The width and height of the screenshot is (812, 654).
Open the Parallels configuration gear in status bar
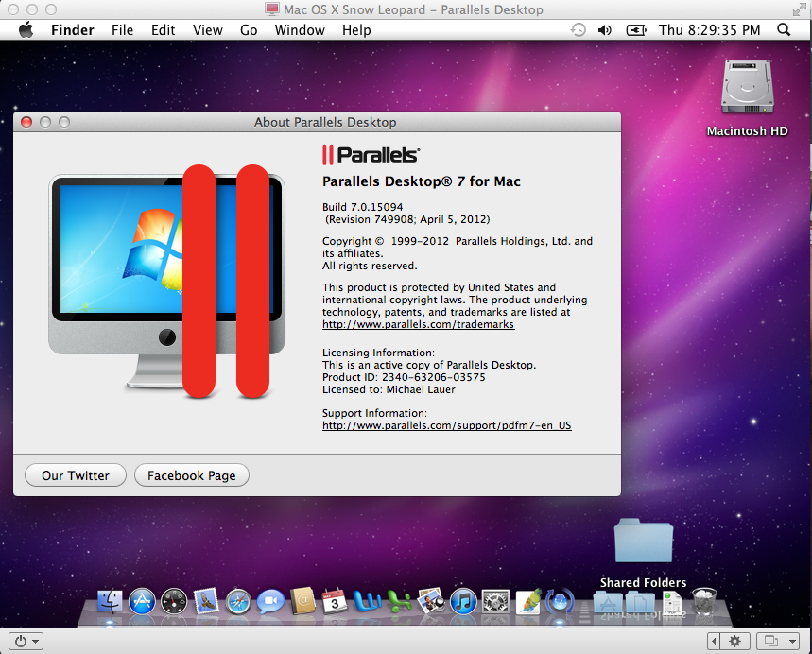click(734, 642)
